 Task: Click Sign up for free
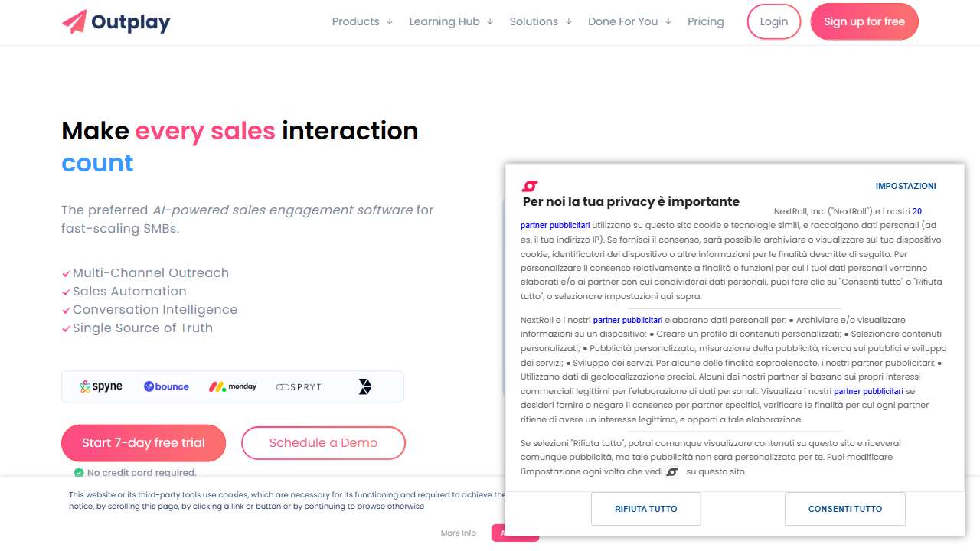click(864, 21)
